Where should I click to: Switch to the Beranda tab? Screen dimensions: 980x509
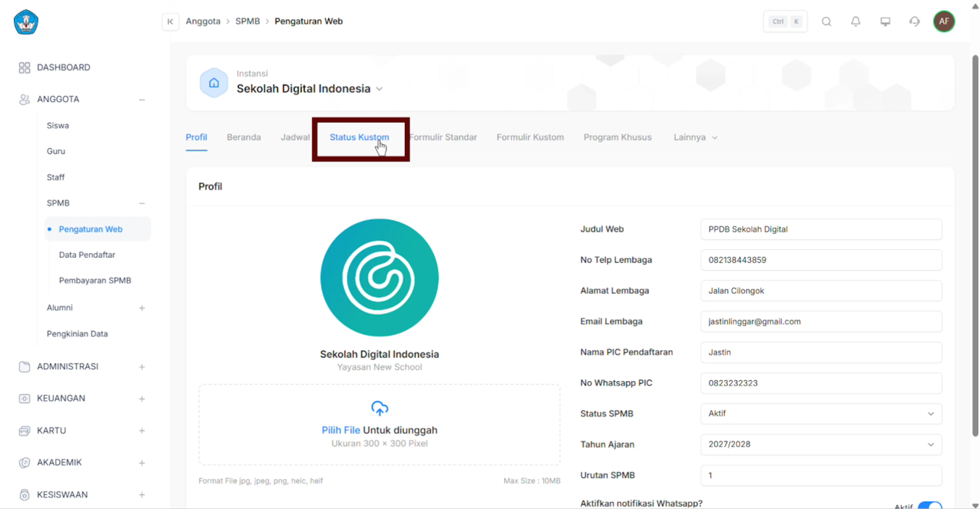(x=244, y=137)
